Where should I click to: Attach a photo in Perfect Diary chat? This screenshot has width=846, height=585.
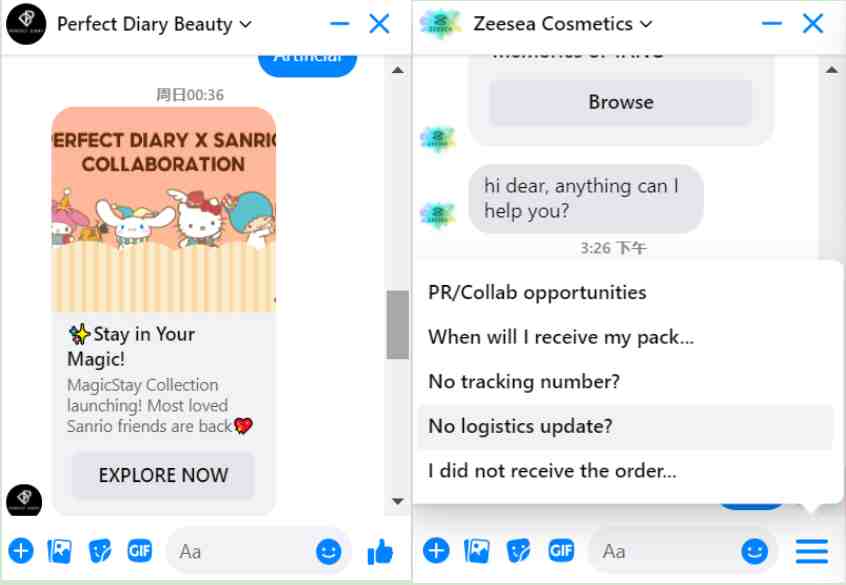coord(59,551)
